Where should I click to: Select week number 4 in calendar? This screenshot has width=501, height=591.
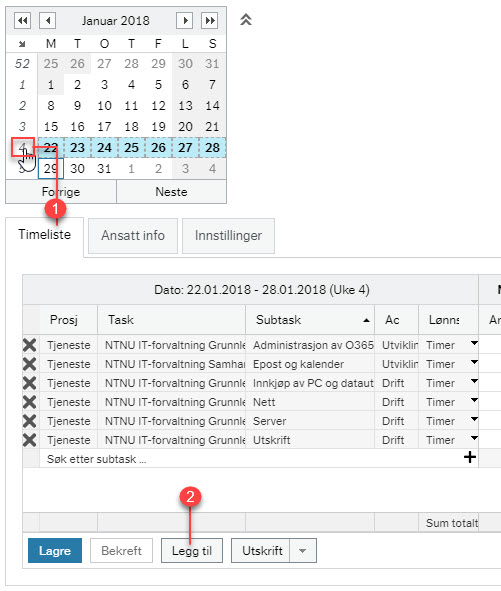tap(23, 147)
